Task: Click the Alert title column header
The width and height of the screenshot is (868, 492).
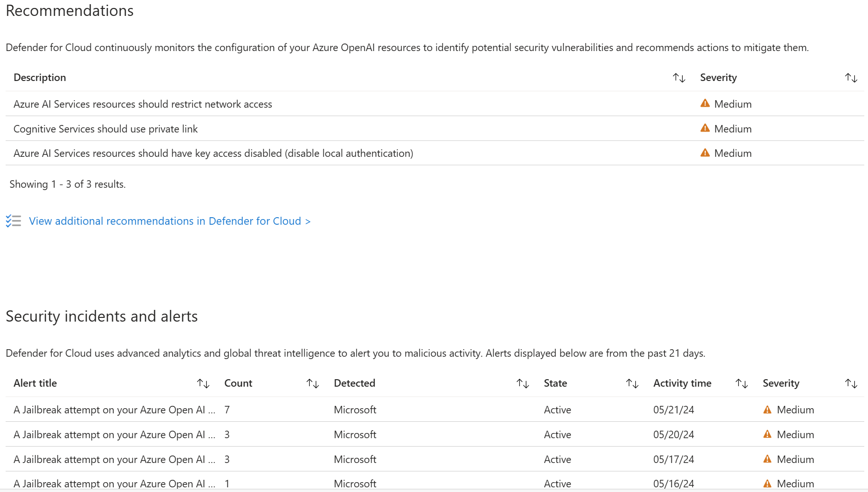Action: click(x=35, y=383)
